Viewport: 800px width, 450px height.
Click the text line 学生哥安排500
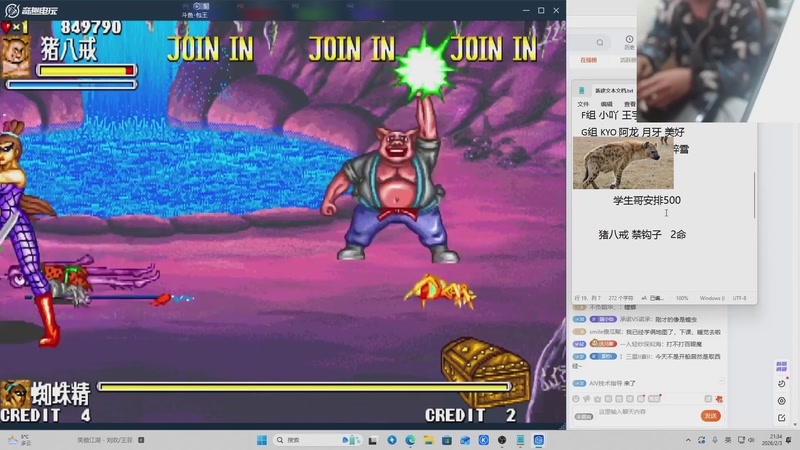(646, 200)
